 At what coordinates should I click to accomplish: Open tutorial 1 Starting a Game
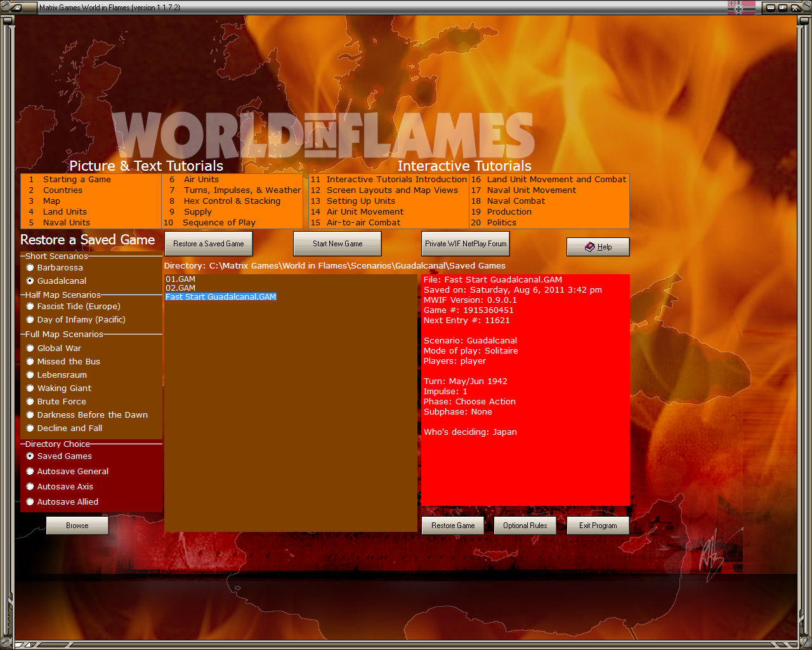tap(70, 180)
